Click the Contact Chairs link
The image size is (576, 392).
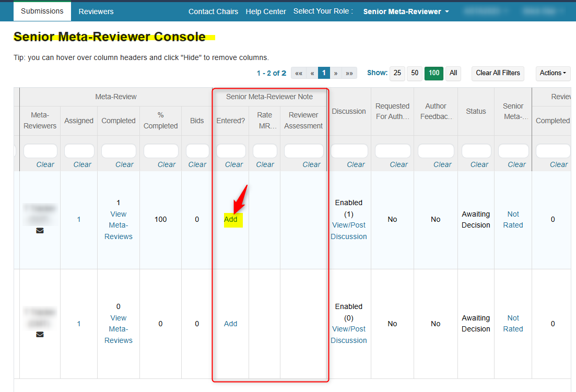coord(213,11)
